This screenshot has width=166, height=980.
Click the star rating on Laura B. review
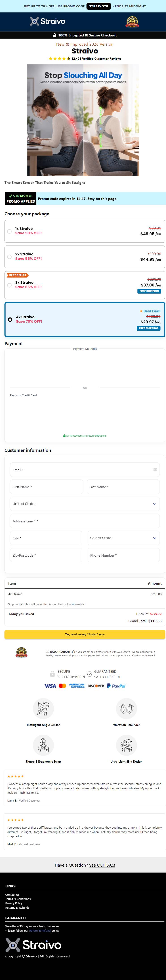(16, 776)
